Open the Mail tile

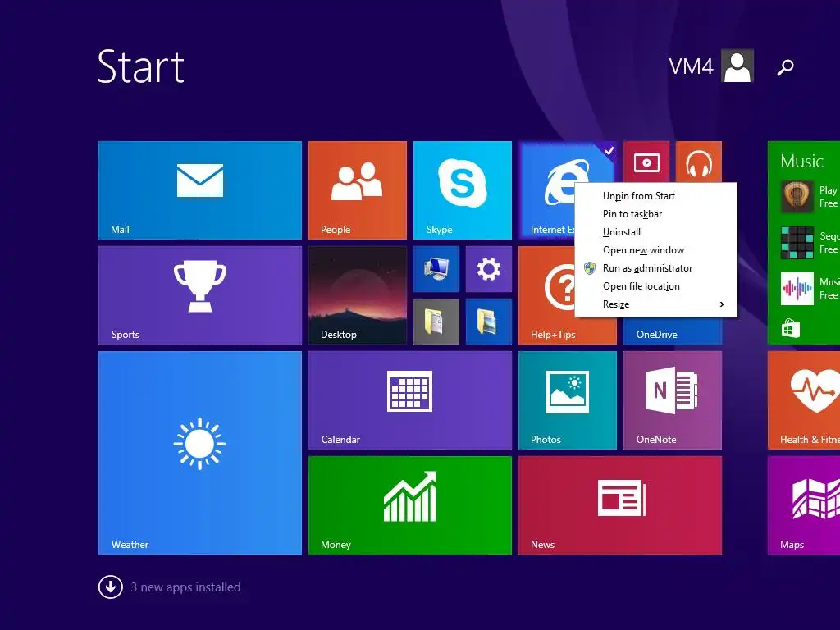[x=200, y=190]
